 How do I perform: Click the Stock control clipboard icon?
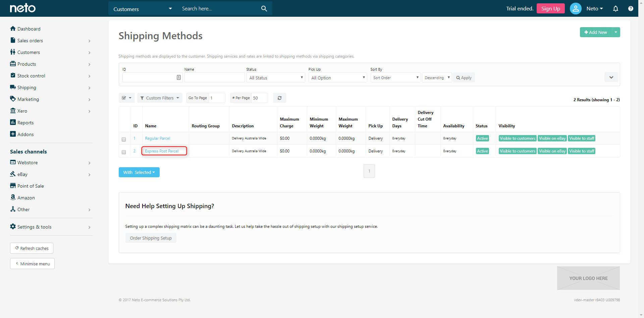coord(13,75)
